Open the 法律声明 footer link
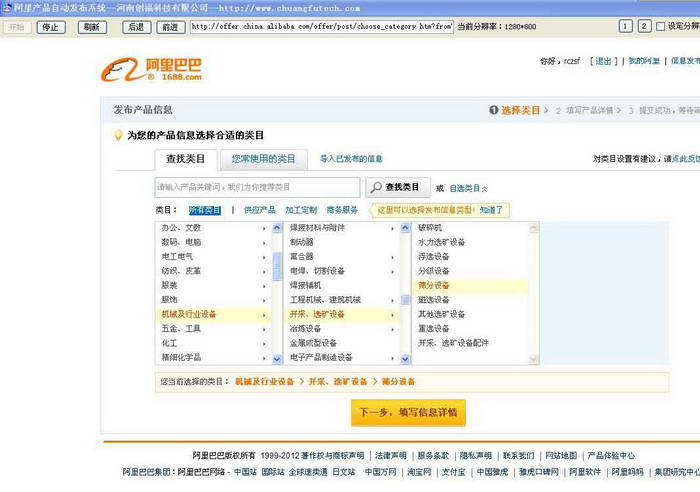 pyautogui.click(x=391, y=456)
